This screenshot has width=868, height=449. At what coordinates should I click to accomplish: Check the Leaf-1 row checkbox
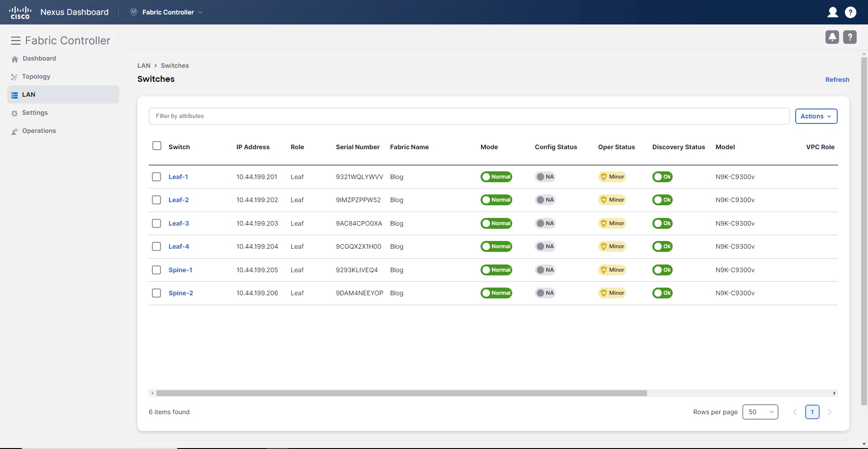pos(156,177)
